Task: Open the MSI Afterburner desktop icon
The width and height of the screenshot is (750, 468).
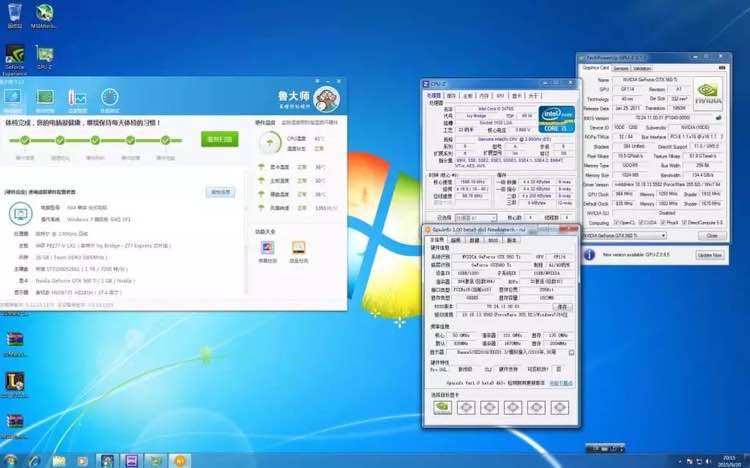Action: (44, 16)
